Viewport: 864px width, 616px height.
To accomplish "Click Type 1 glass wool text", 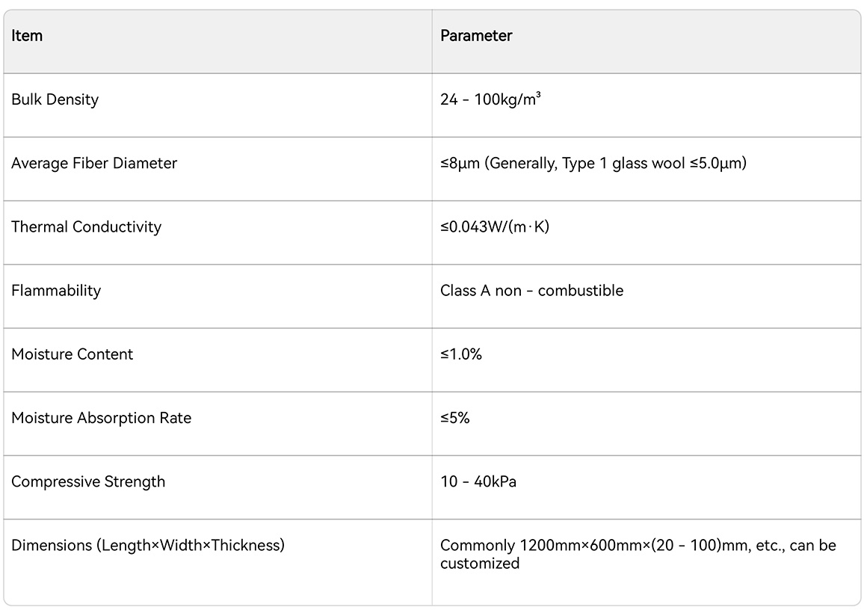I will coord(623,163).
